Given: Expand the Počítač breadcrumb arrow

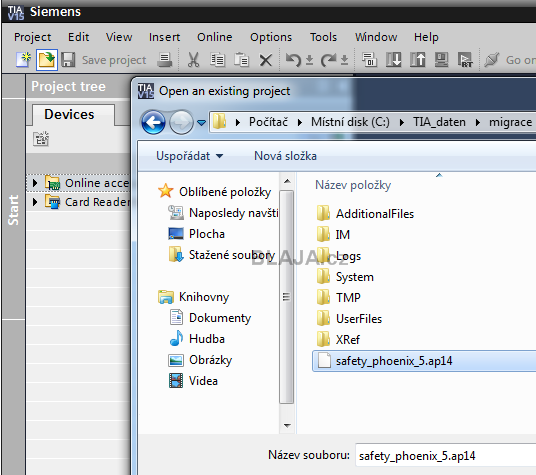Looking at the screenshot, I should tap(300, 122).
